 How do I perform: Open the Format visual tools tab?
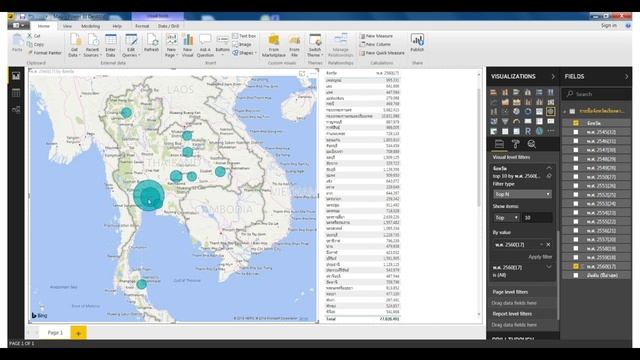(142, 26)
